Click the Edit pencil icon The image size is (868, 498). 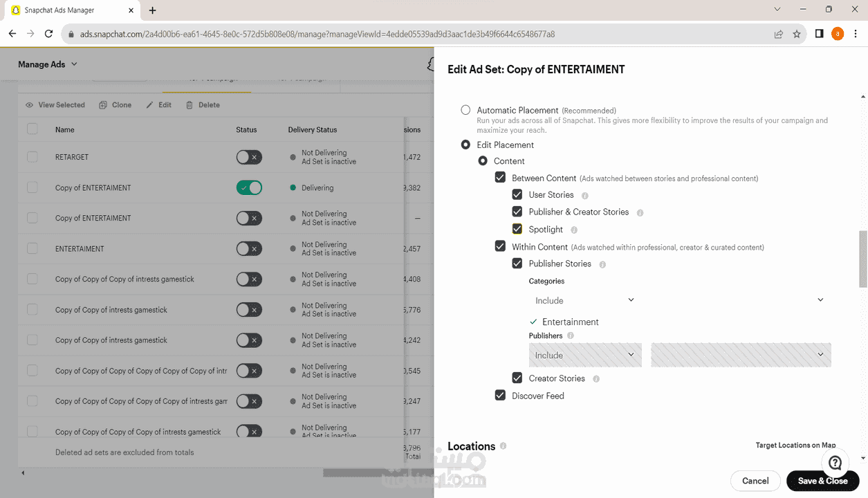[150, 105]
